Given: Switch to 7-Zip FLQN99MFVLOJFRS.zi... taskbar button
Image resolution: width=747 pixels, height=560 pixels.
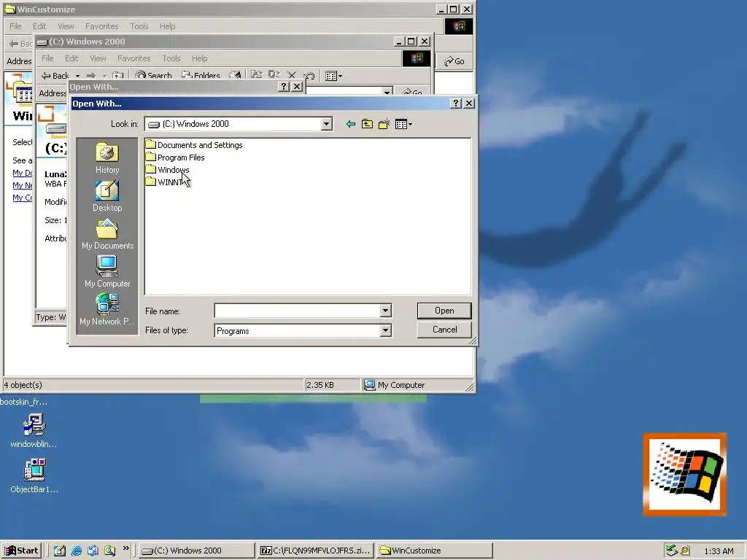Looking at the screenshot, I should pyautogui.click(x=315, y=551).
